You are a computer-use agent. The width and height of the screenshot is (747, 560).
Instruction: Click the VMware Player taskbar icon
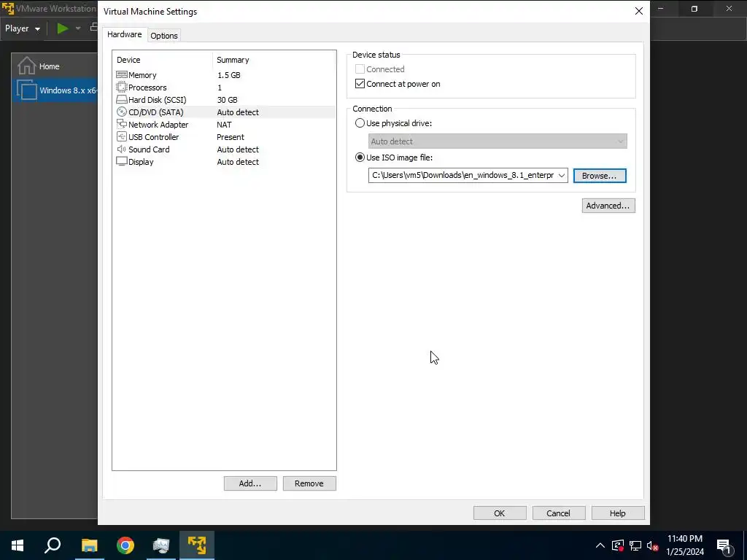tap(197, 545)
